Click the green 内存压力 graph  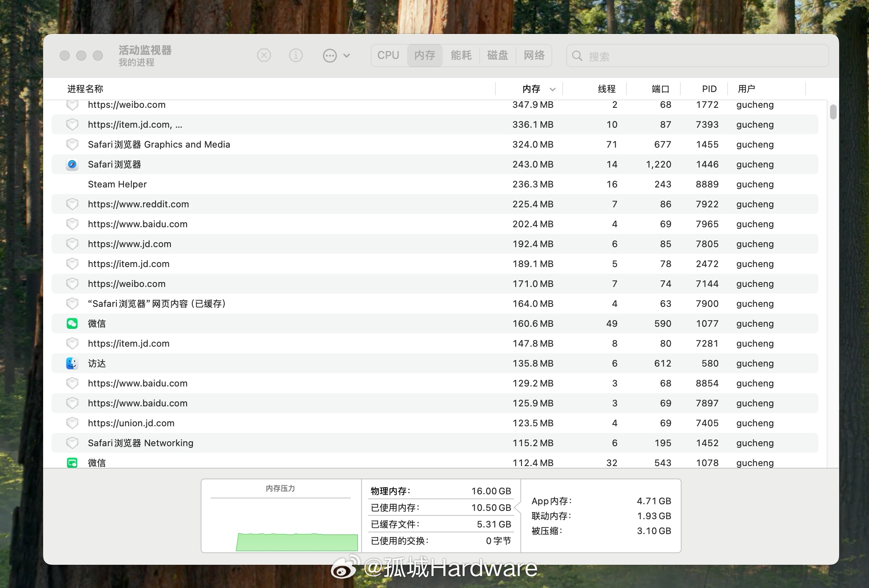tap(297, 542)
